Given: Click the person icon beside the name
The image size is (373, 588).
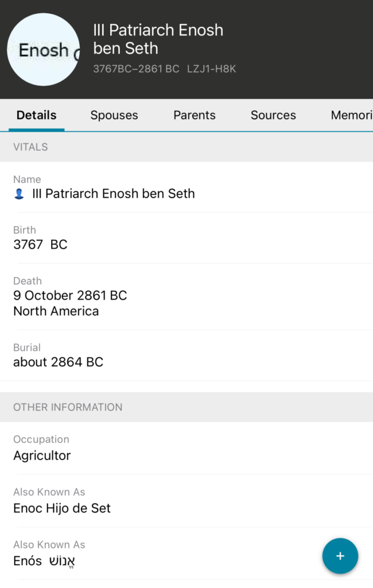Looking at the screenshot, I should point(19,194).
